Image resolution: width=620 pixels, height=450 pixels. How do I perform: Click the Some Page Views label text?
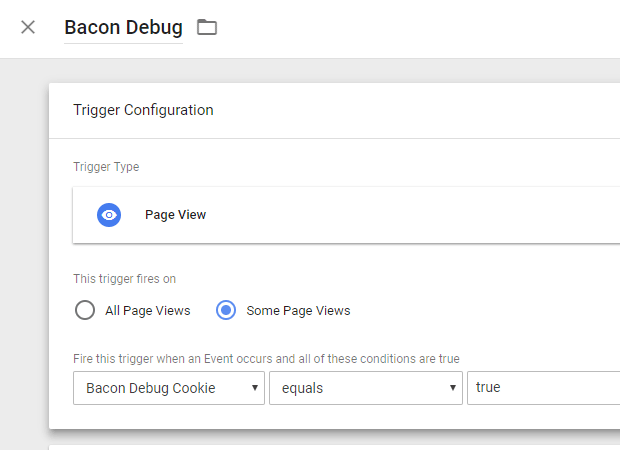298,311
